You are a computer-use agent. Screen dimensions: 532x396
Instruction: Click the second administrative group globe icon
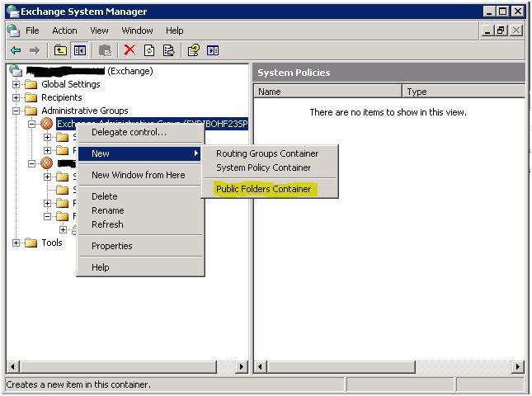[46, 163]
